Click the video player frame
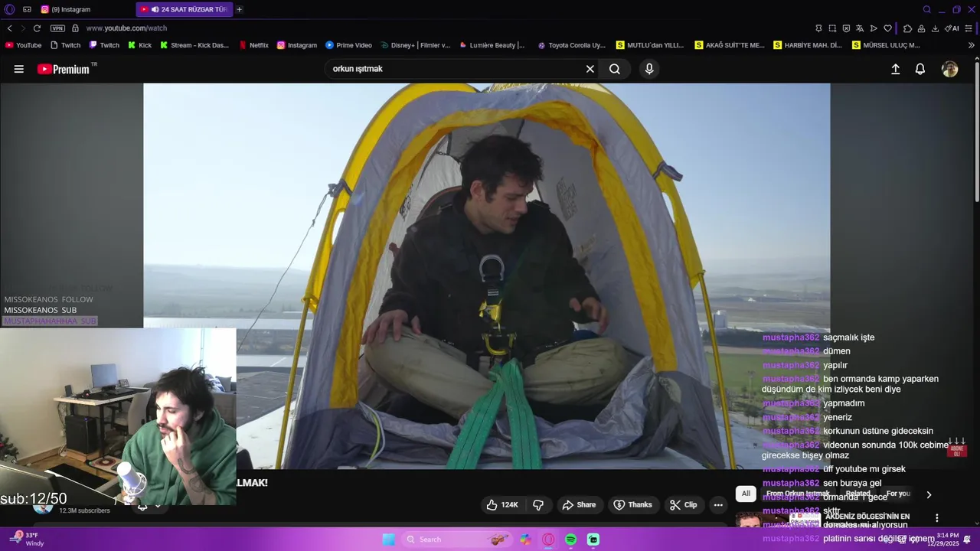This screenshot has height=551, width=980. tap(486, 275)
